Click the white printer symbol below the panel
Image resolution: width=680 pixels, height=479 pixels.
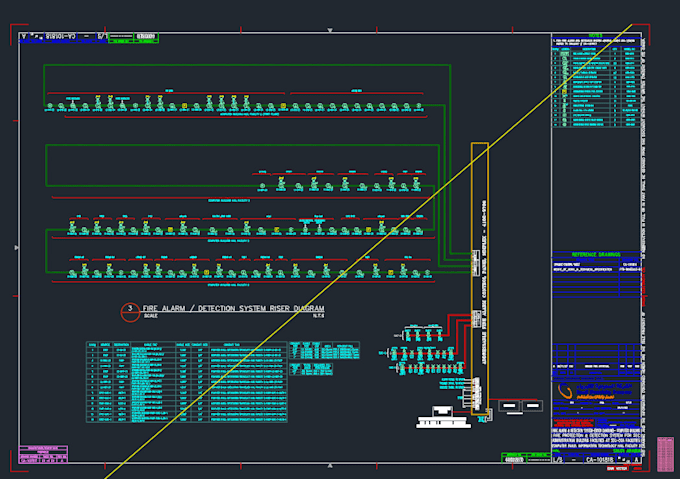pos(444,417)
